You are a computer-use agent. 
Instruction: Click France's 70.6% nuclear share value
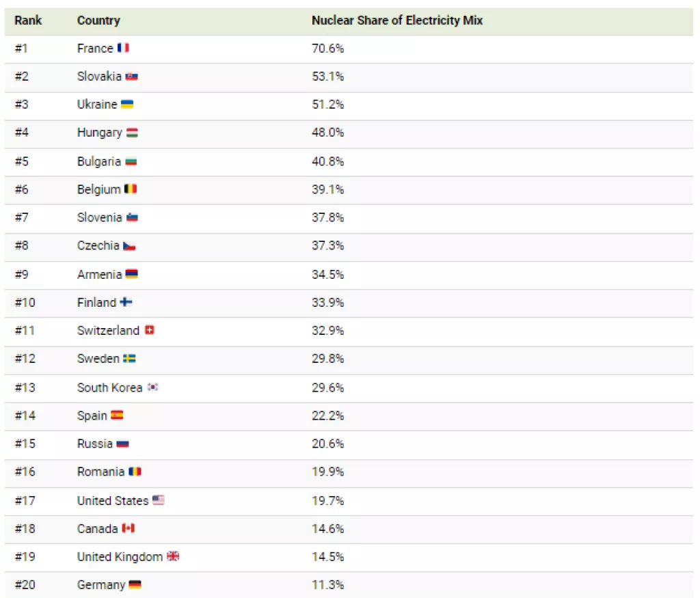point(327,49)
